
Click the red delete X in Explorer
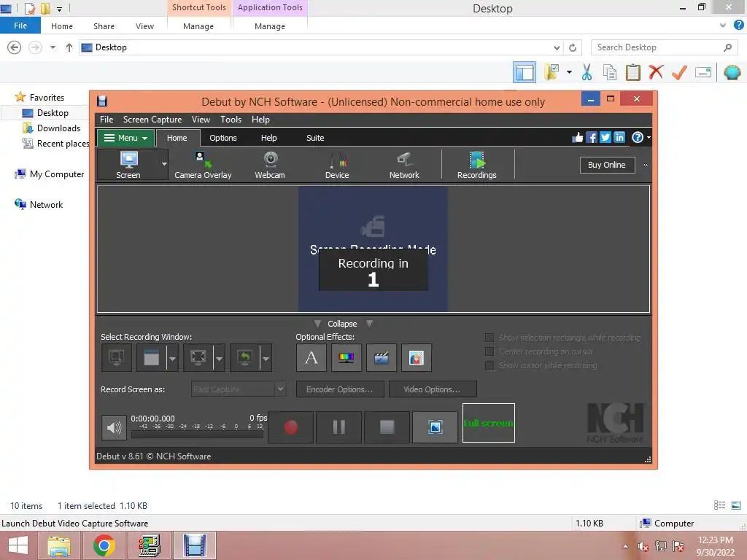click(x=656, y=72)
